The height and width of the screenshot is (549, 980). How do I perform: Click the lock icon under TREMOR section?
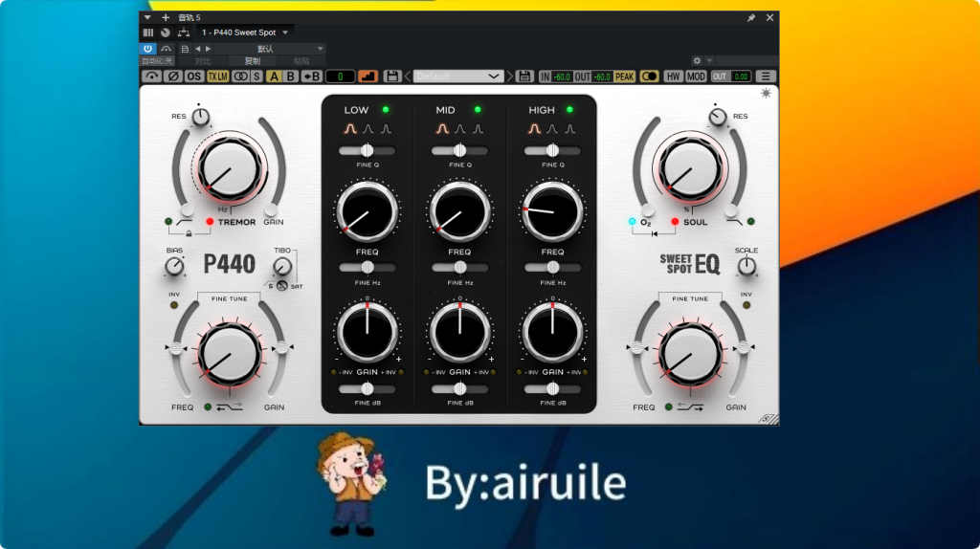[189, 233]
